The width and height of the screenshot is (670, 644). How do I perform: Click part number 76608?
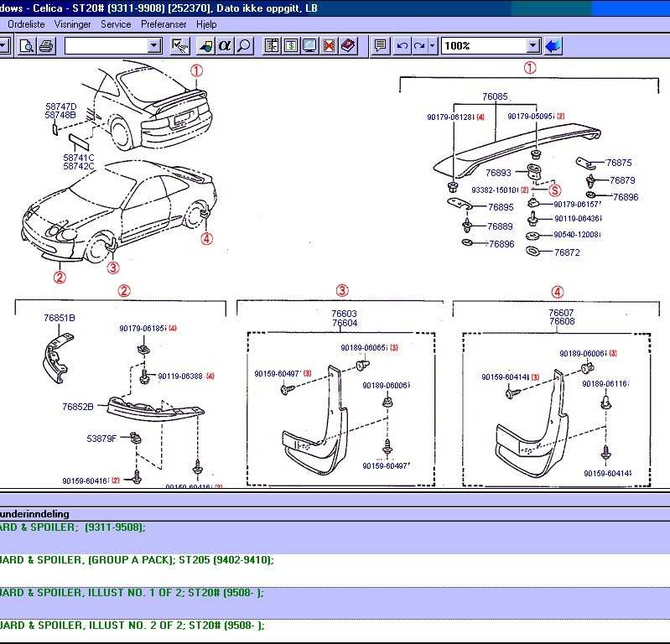563,321
